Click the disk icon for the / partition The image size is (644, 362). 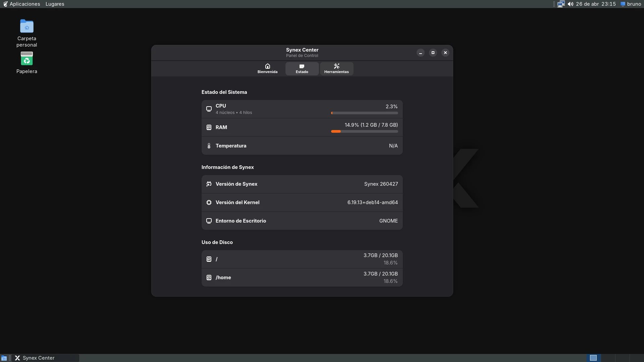click(x=209, y=259)
